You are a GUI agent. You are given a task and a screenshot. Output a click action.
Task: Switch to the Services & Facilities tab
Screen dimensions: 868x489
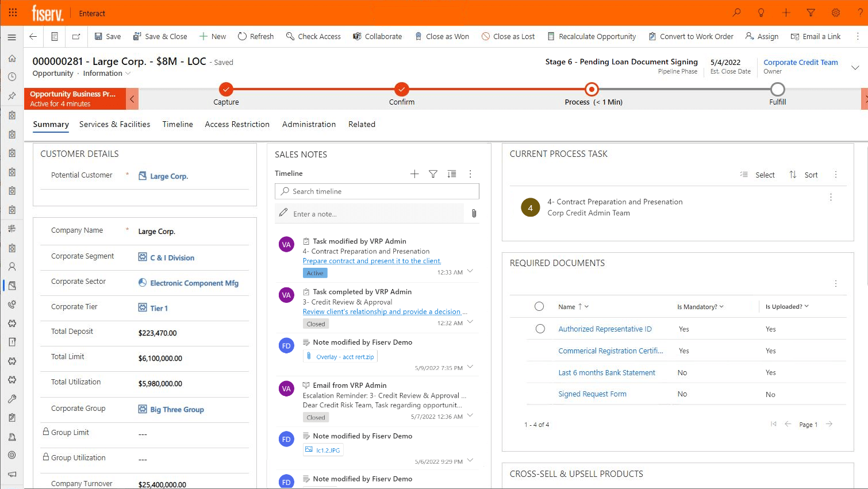click(x=114, y=124)
